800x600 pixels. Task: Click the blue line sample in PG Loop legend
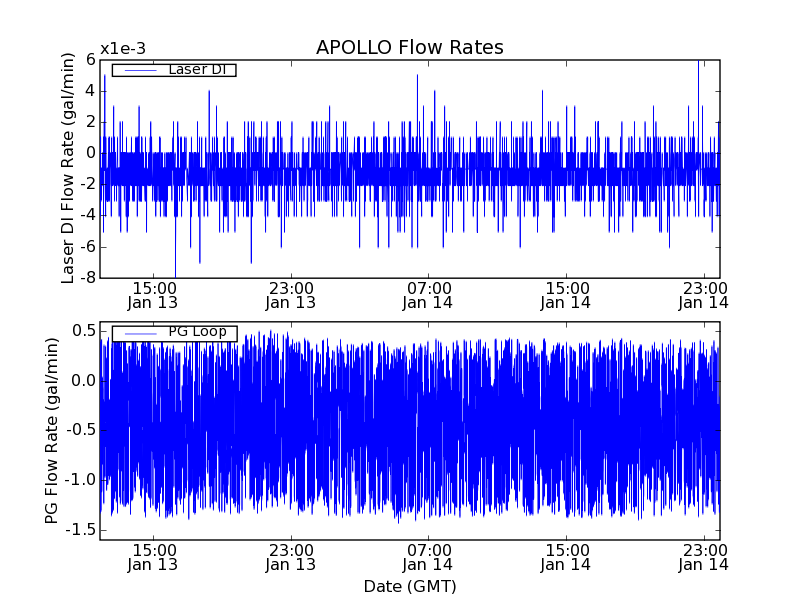coord(138,333)
